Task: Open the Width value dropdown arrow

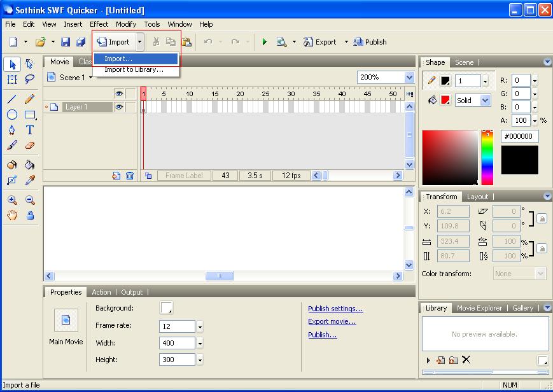Action: (x=200, y=343)
